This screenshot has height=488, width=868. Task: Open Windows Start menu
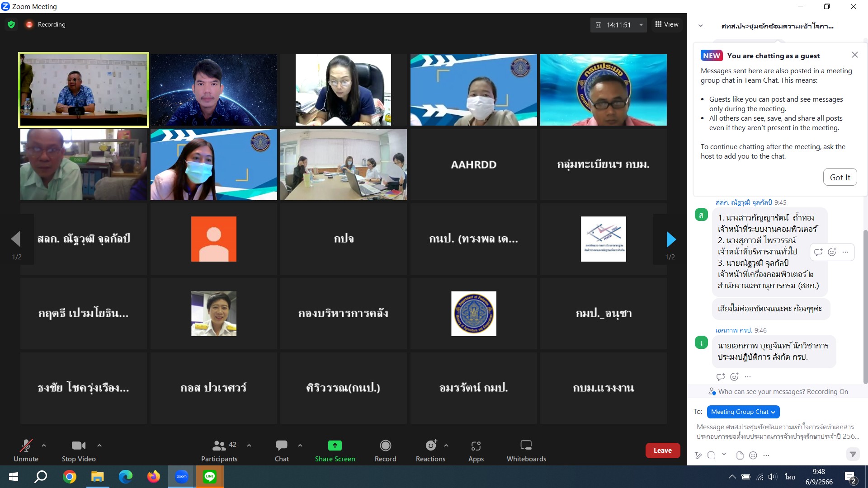point(14,477)
